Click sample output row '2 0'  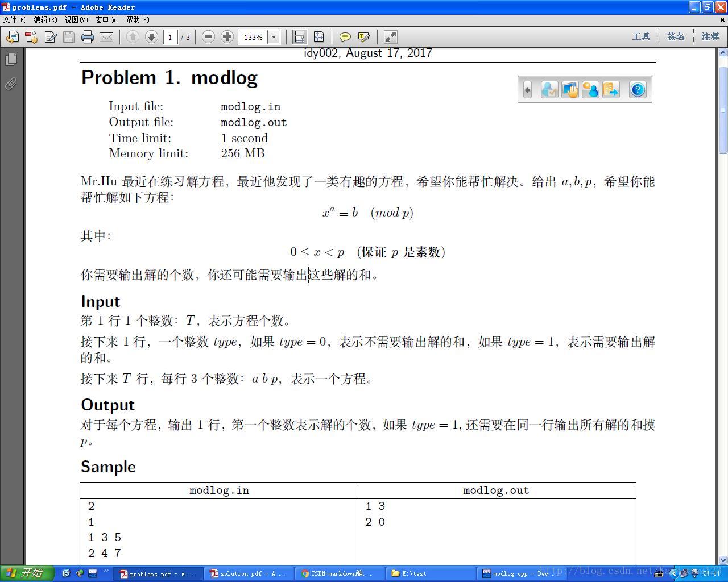[375, 522]
